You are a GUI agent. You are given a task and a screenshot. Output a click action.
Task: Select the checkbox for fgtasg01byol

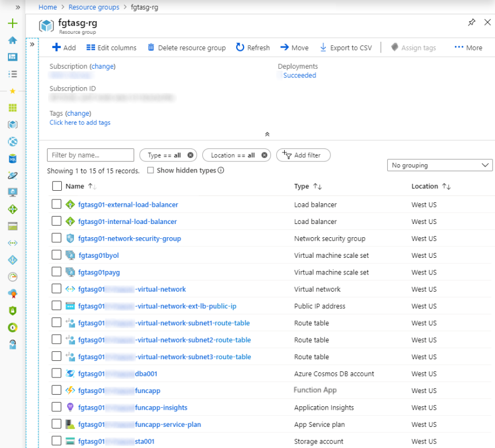tap(56, 256)
